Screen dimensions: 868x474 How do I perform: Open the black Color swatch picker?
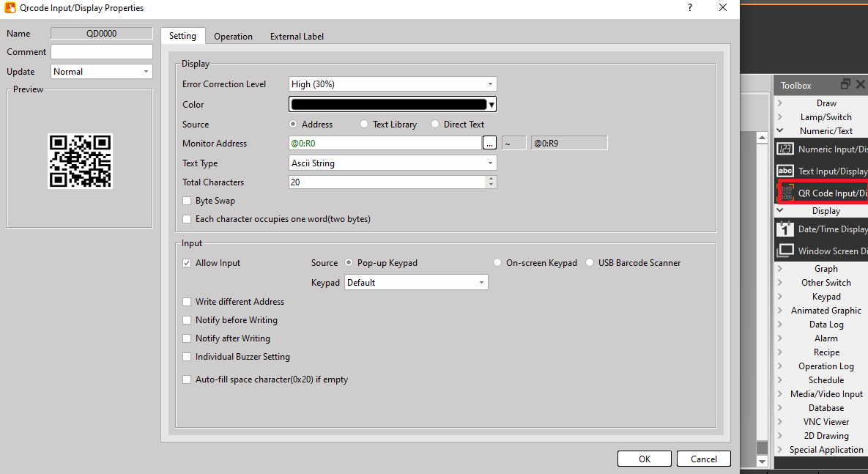pyautogui.click(x=393, y=104)
